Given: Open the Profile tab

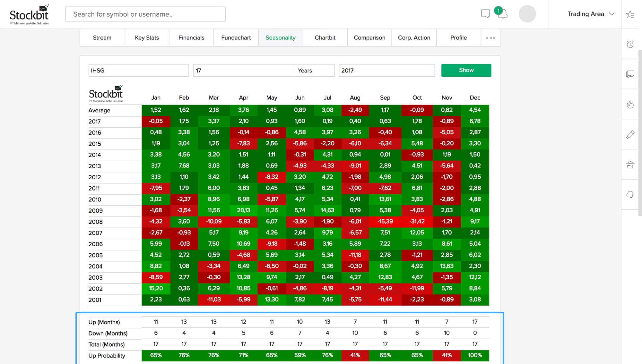Looking at the screenshot, I should (x=458, y=38).
